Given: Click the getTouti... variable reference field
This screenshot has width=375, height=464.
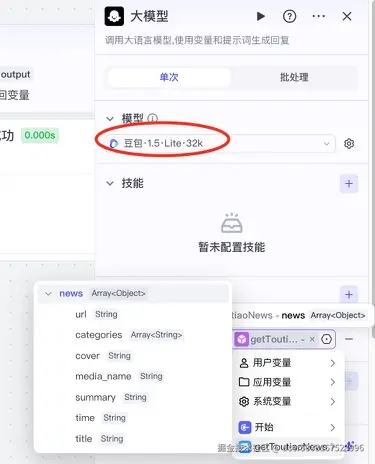Looking at the screenshot, I should [284, 339].
